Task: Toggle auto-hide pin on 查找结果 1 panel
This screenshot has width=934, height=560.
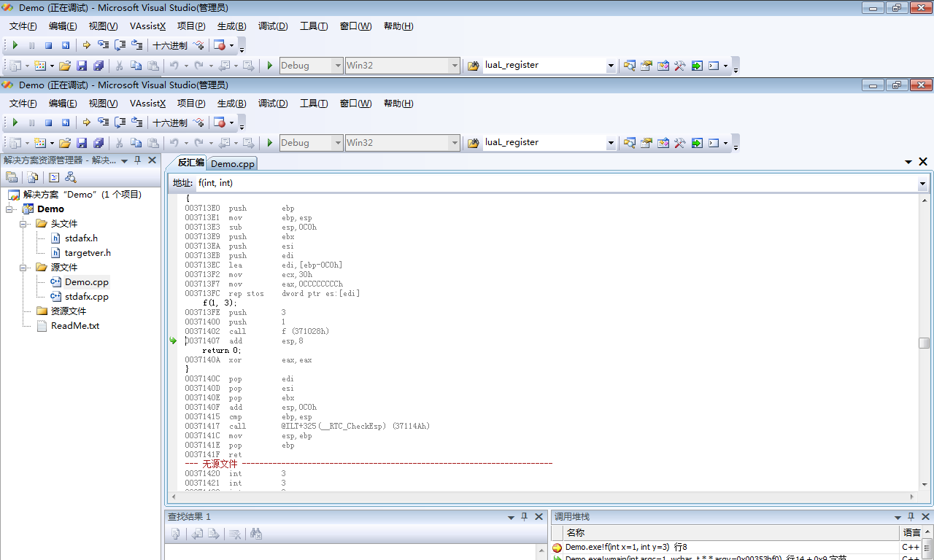Action: [x=524, y=517]
